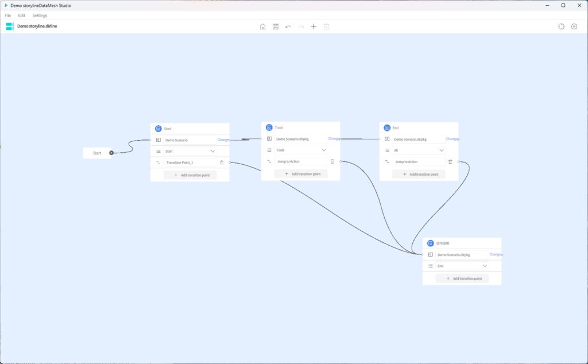Open the Settings menu

pyautogui.click(x=40, y=16)
